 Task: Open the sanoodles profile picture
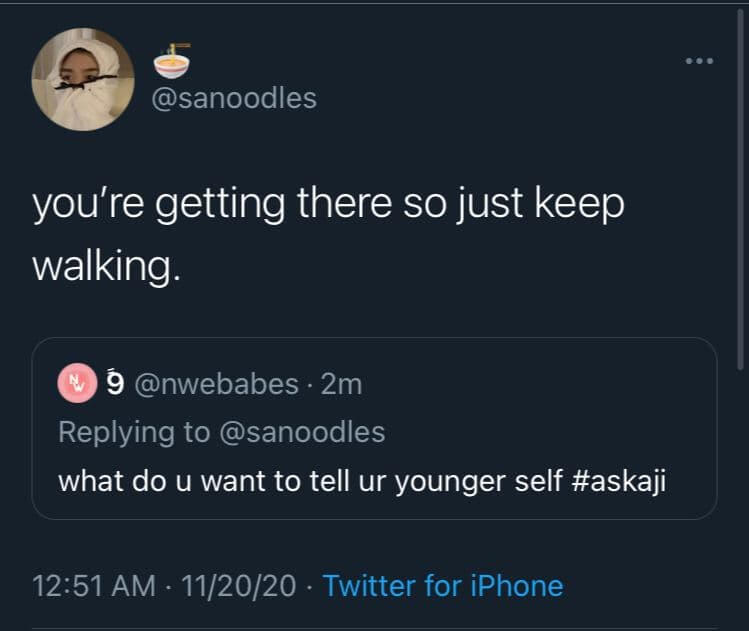point(83,79)
